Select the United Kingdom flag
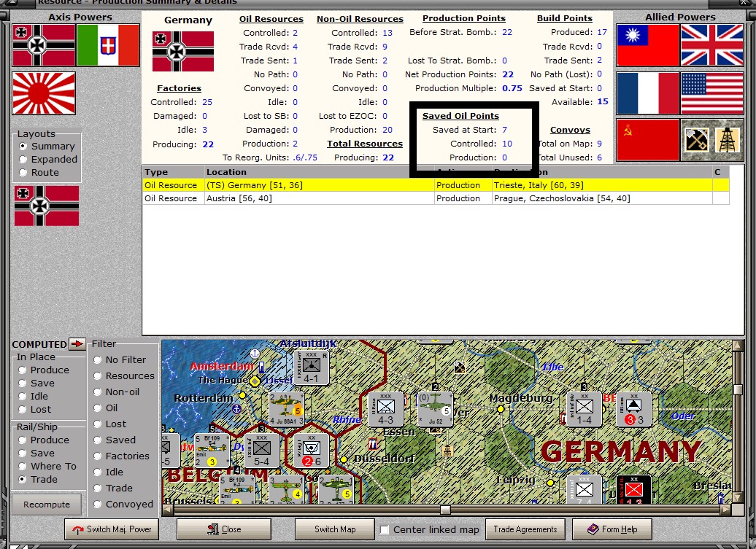This screenshot has height=549, width=756. point(711,46)
